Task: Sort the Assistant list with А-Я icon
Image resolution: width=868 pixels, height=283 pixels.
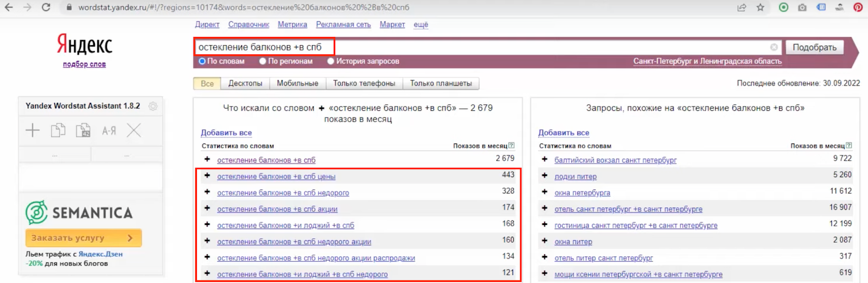Action: point(109,130)
